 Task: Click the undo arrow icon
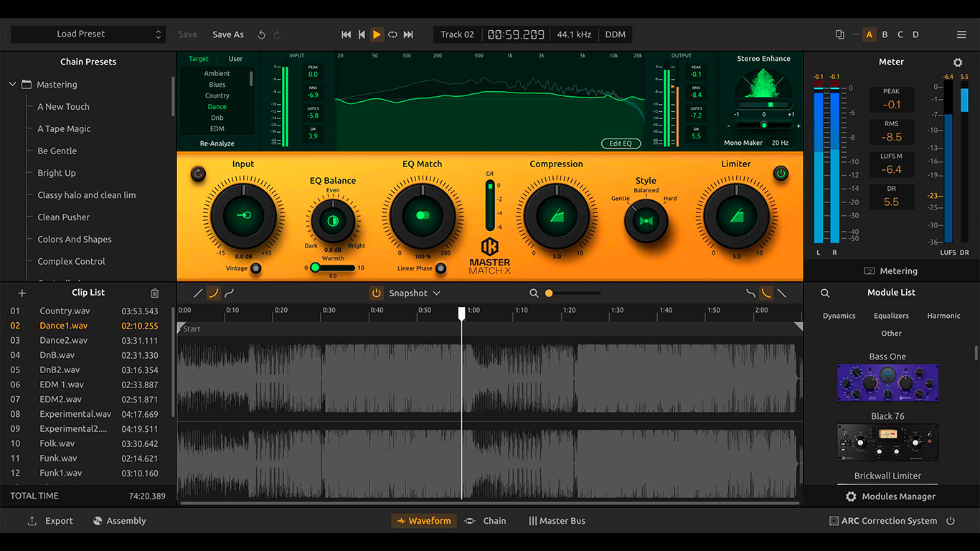click(x=261, y=34)
